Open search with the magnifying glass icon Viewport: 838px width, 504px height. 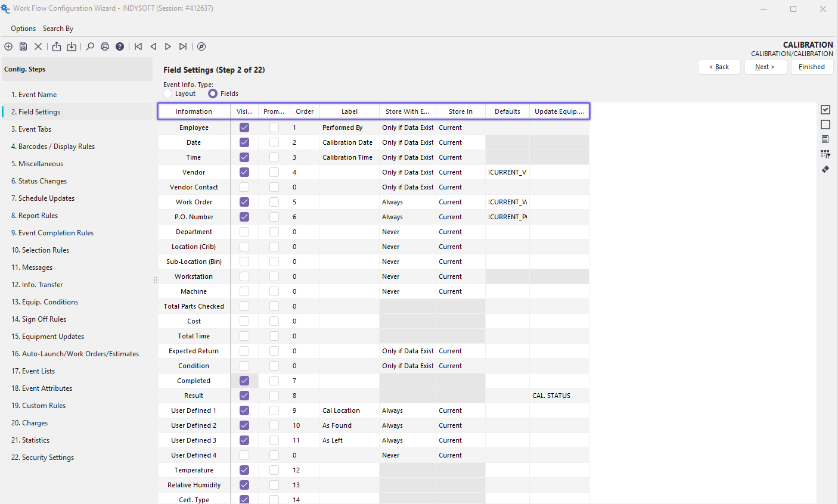(x=90, y=46)
